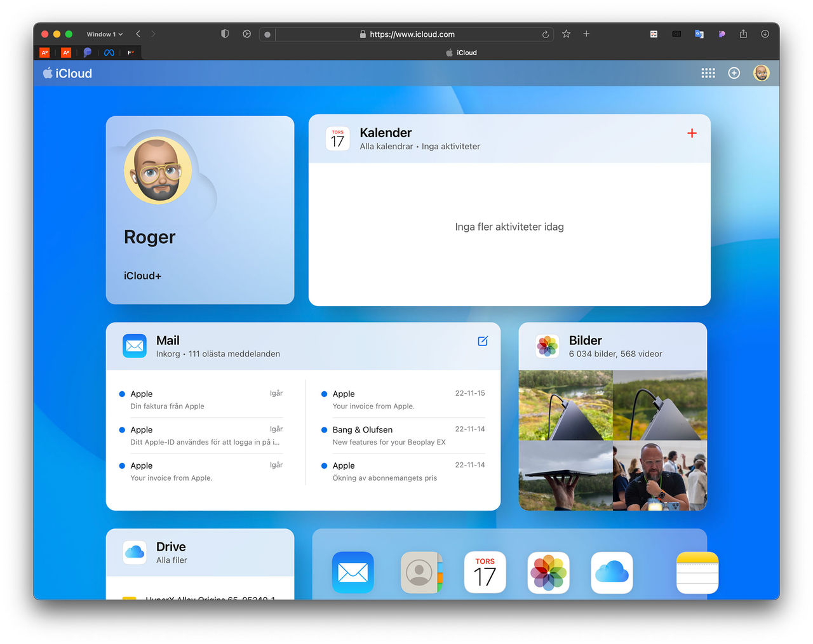Open Downloads from the toolbar icon
Screen dimensions: 813x644
(x=765, y=34)
